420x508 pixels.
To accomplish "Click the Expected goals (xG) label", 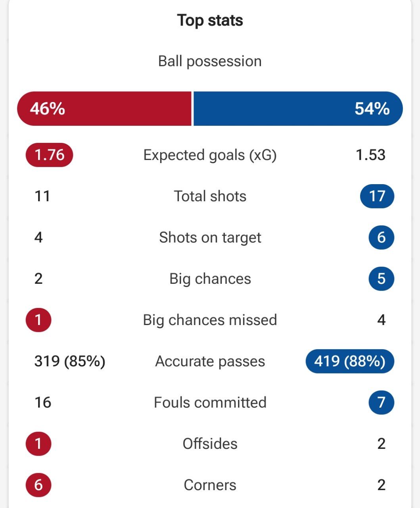I will [x=210, y=155].
